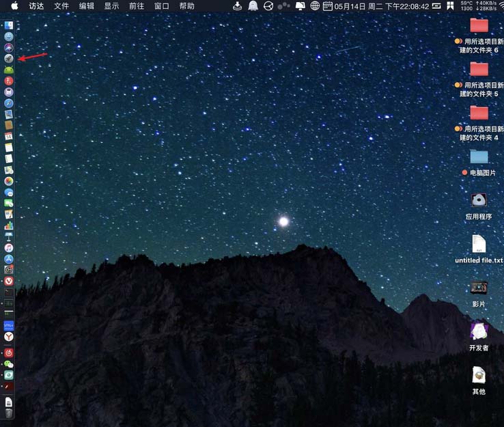Open Android Studio green robot icon
Image resolution: width=504 pixels, height=427 pixels.
point(9,70)
